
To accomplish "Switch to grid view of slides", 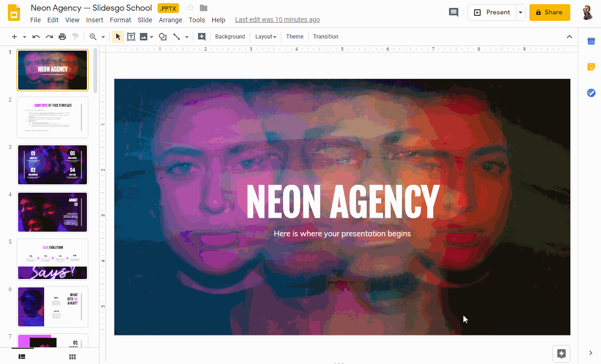I will click(73, 356).
